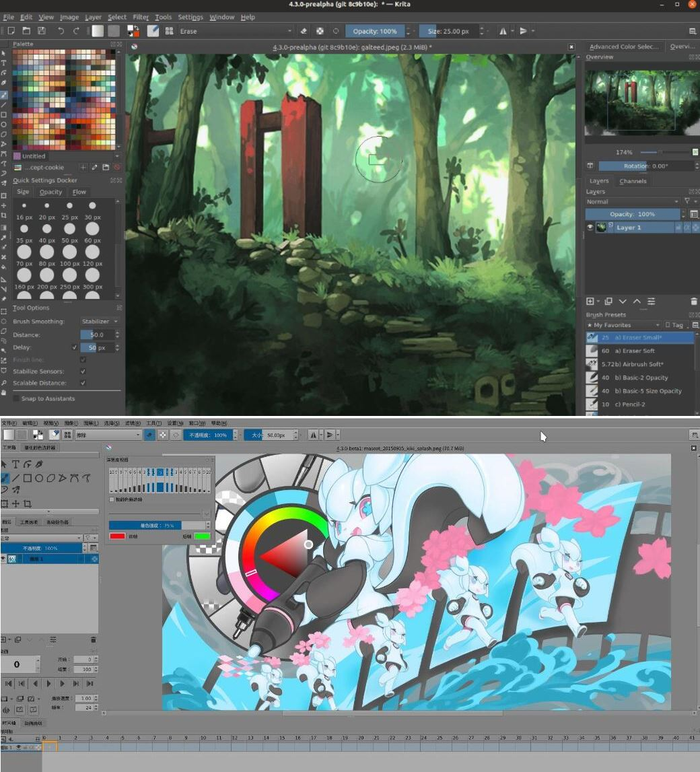Screen dimensions: 700x772
Task: Click horizontal mirror icon in top toolbar
Action: 503,31
